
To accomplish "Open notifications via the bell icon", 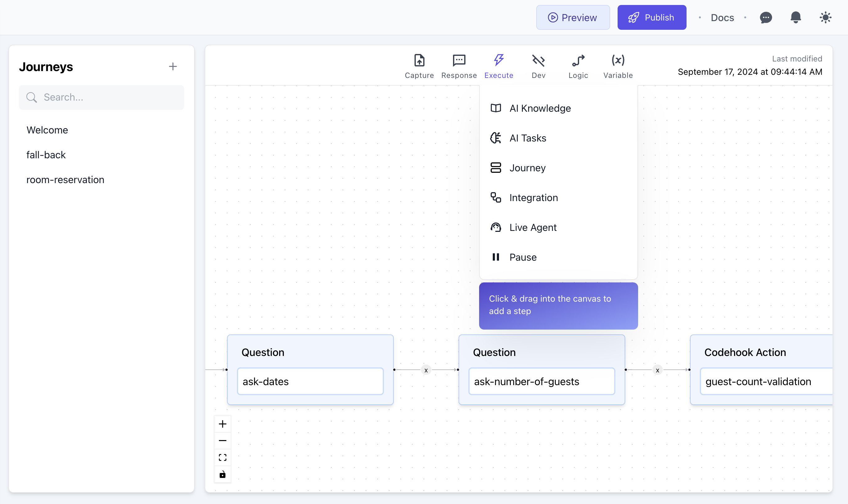I will (795, 17).
